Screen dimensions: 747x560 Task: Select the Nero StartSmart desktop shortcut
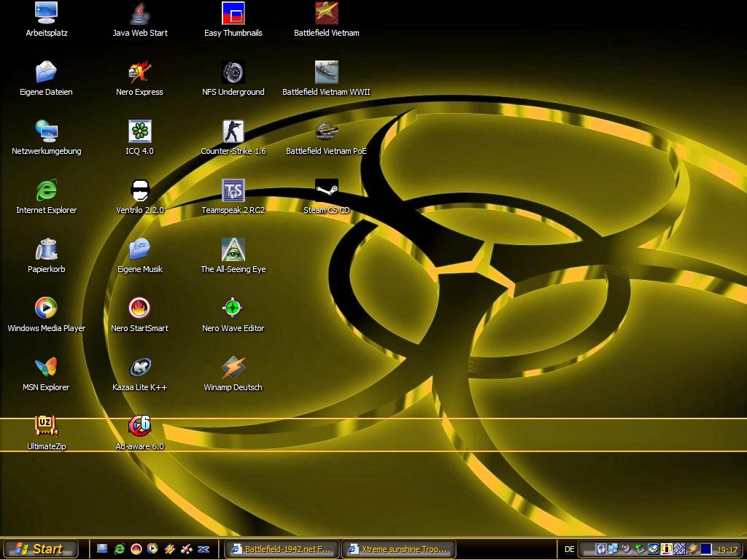(139, 315)
